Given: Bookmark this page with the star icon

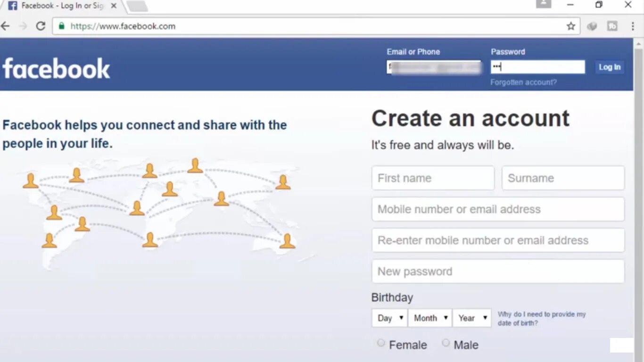Looking at the screenshot, I should (571, 26).
